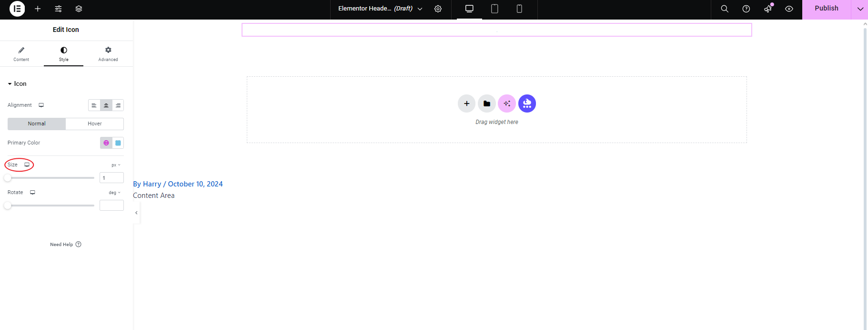The width and height of the screenshot is (868, 330).
Task: Open page settings gear icon
Action: pyautogui.click(x=438, y=9)
